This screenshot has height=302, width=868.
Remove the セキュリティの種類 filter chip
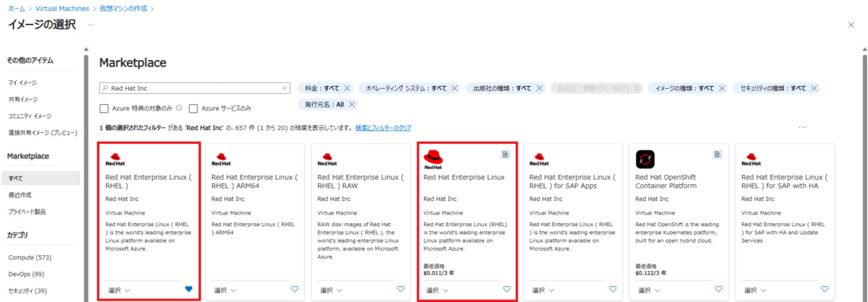814,88
